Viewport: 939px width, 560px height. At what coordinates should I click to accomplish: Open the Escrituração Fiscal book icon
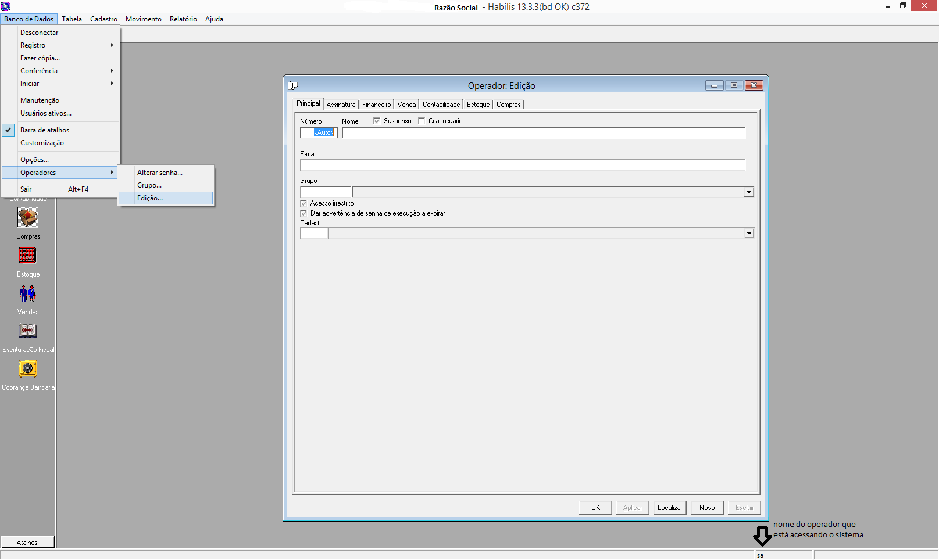point(27,331)
